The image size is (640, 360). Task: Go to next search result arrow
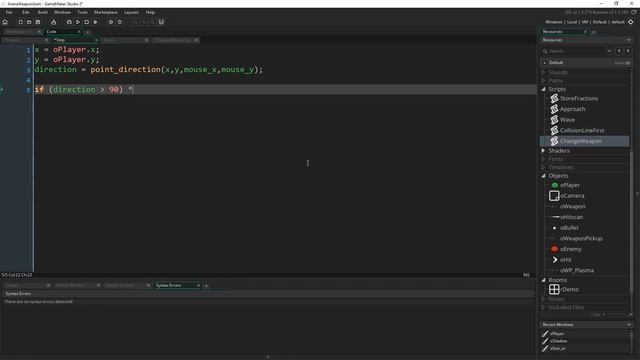point(628,51)
